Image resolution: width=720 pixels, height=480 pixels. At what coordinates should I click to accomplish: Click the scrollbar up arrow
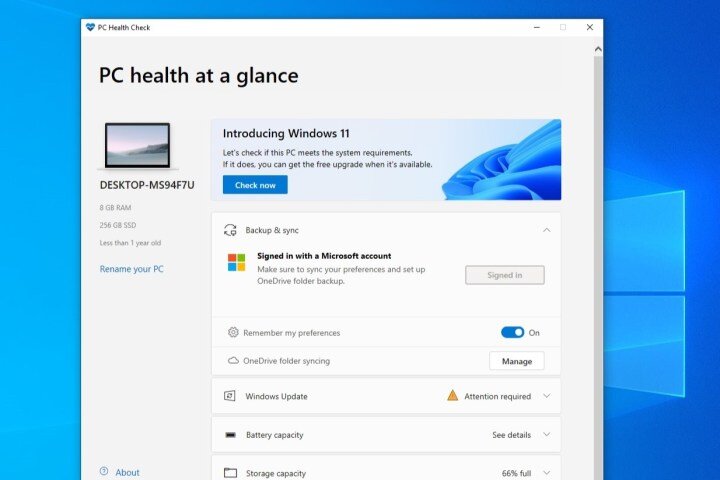[598, 49]
